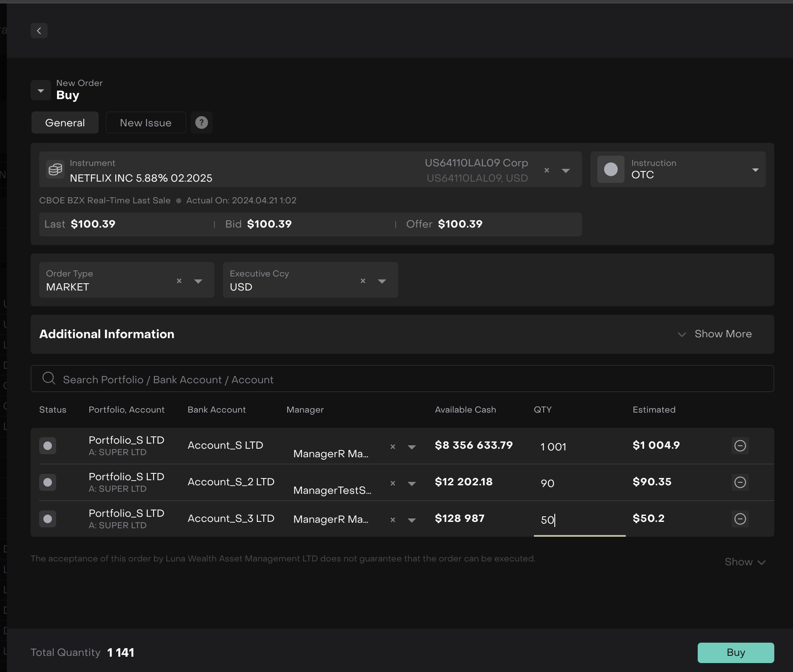Remove the Account_S_2 LTD row
This screenshot has width=793, height=672.
740,482
